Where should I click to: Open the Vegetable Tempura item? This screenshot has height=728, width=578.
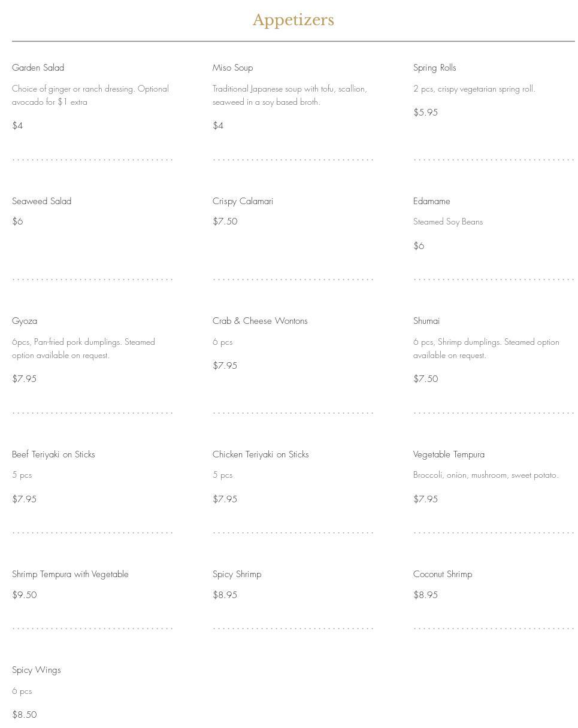click(x=449, y=454)
